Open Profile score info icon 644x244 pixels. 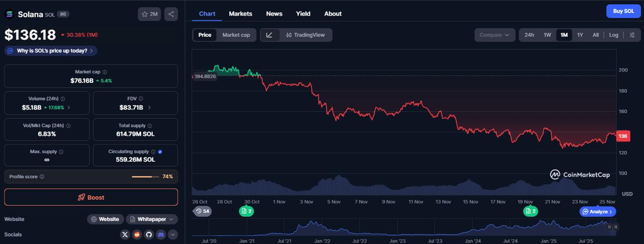point(42,177)
